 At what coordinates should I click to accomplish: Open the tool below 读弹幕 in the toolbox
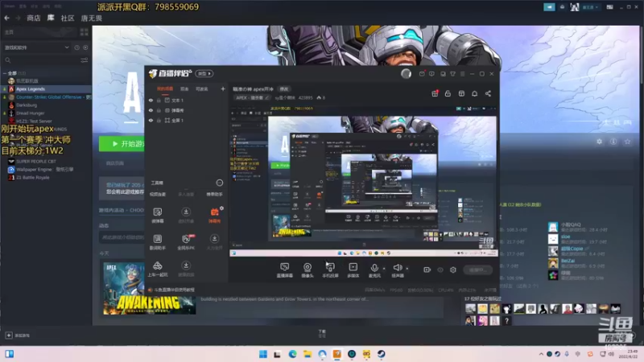(x=157, y=242)
